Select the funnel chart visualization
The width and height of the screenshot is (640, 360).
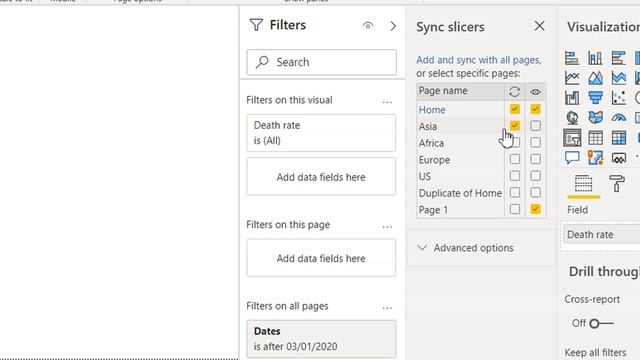pos(595,98)
